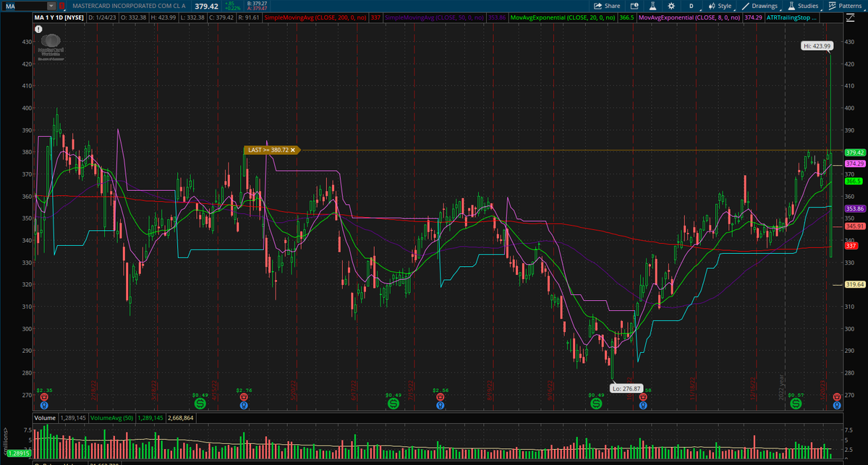Click the blue bulb icon at chart's right edge

coord(838,405)
